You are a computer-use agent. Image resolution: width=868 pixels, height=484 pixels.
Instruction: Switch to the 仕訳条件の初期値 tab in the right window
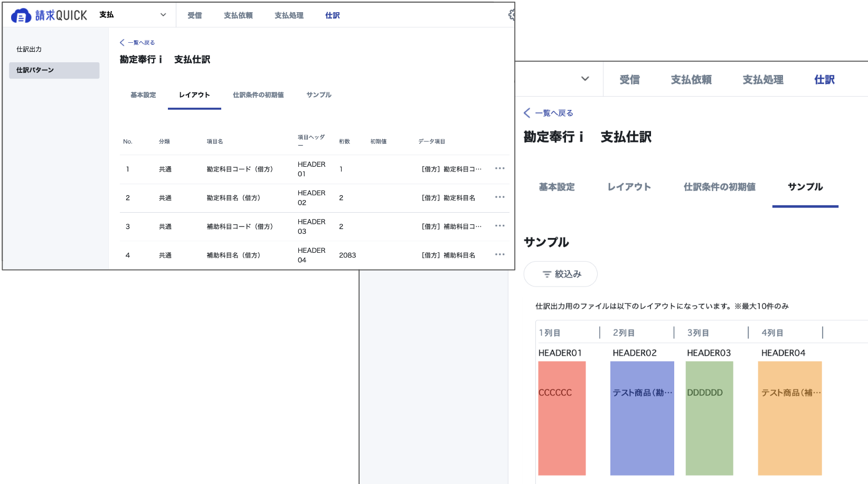point(719,187)
